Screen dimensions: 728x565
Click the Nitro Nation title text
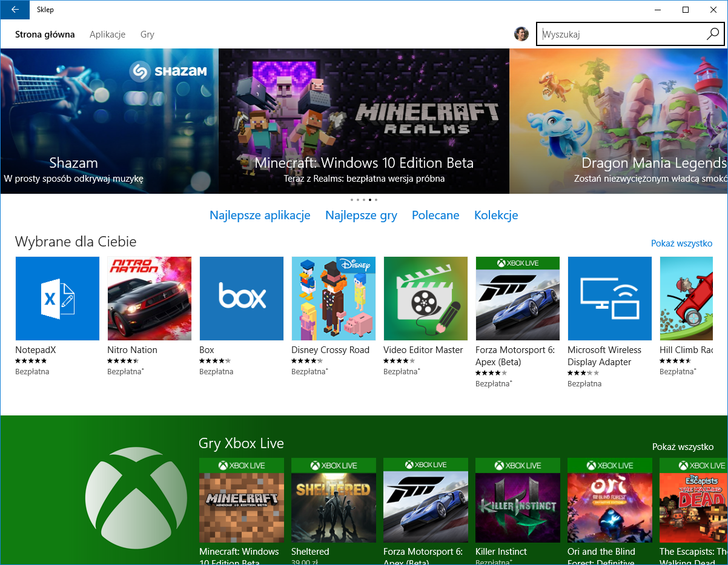point(132,350)
